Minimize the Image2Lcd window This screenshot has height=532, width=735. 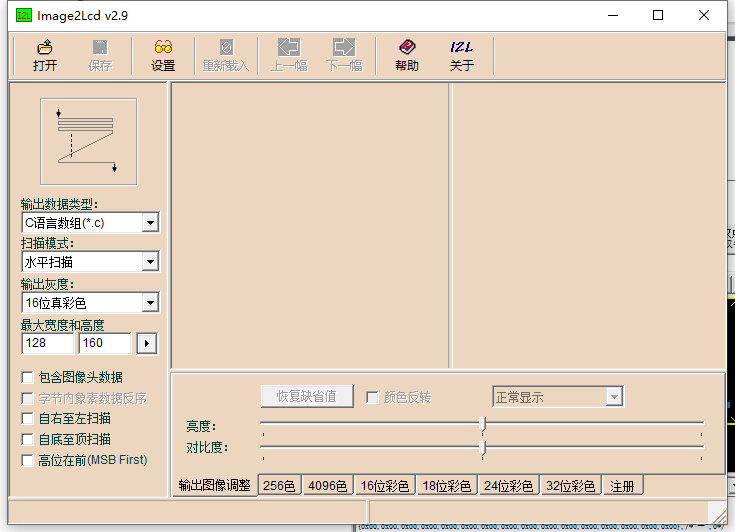[x=613, y=15]
